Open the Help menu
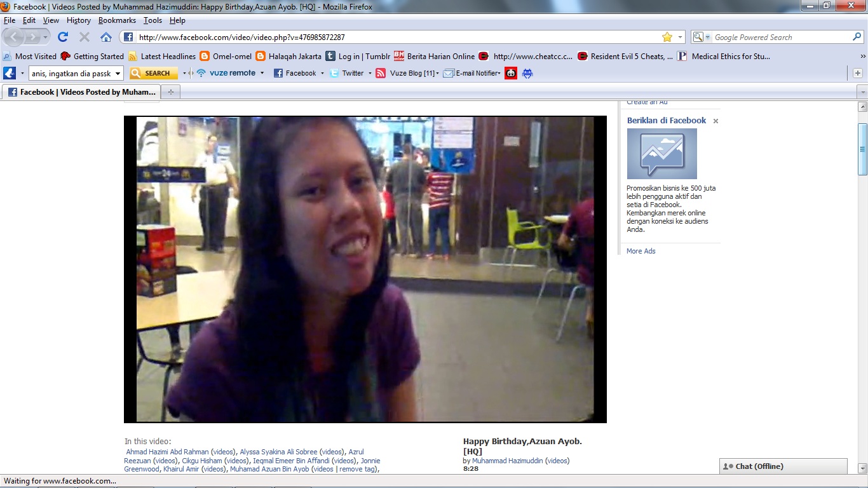868x488 pixels. [x=177, y=20]
